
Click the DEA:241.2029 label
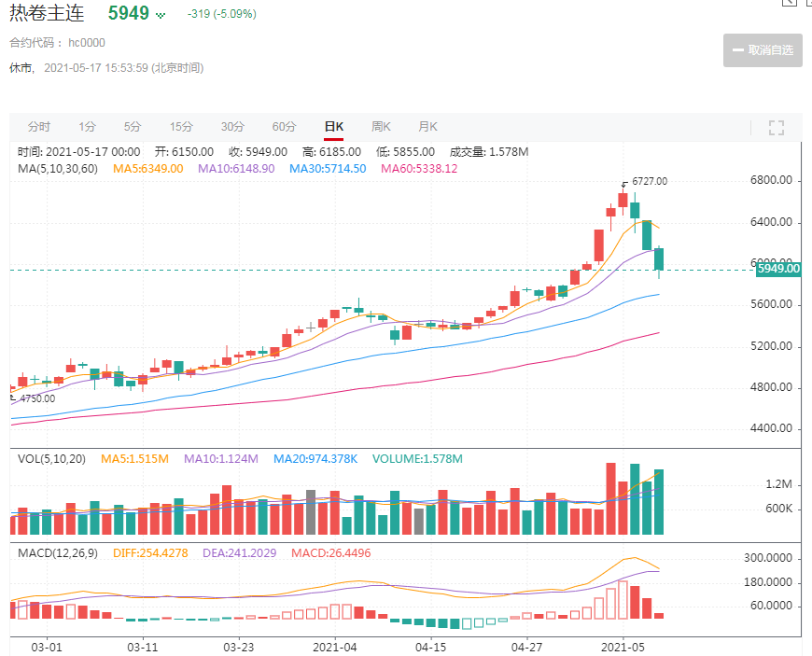(239, 553)
